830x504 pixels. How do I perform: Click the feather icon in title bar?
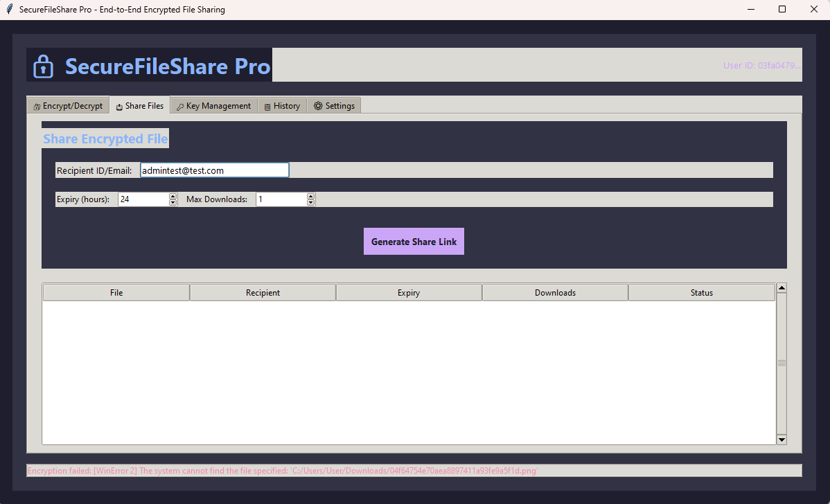(9, 10)
